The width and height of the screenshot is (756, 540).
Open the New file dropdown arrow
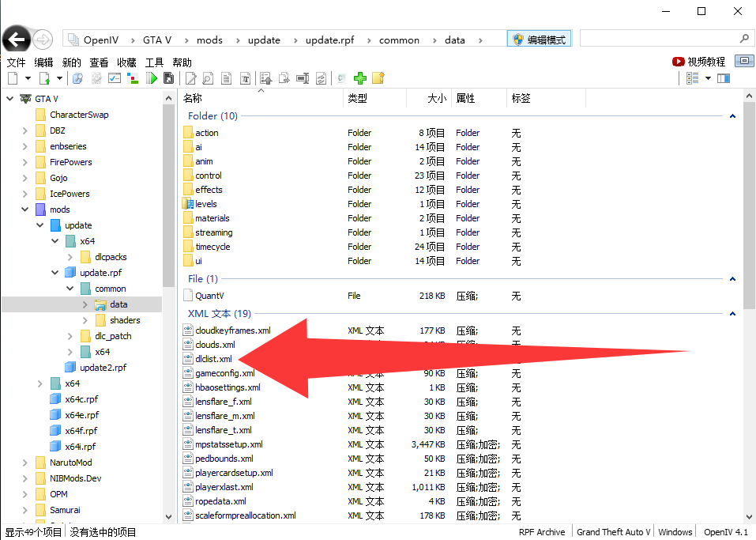click(x=28, y=78)
